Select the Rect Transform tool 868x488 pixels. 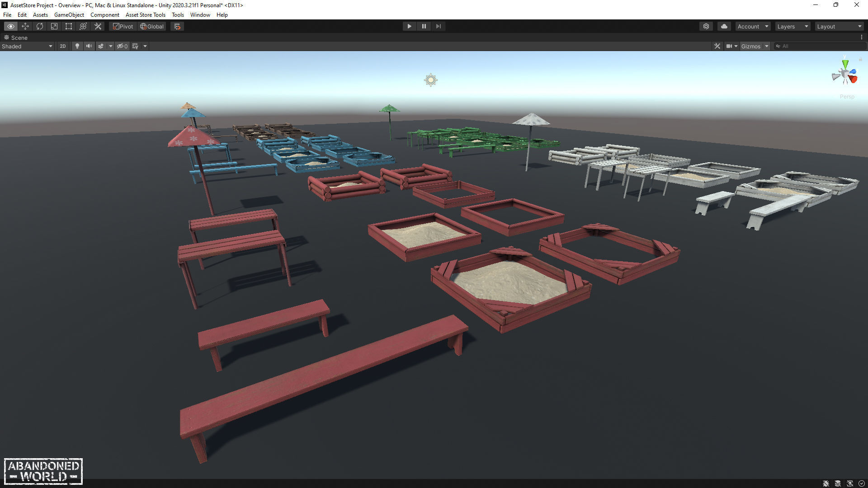tap(69, 26)
